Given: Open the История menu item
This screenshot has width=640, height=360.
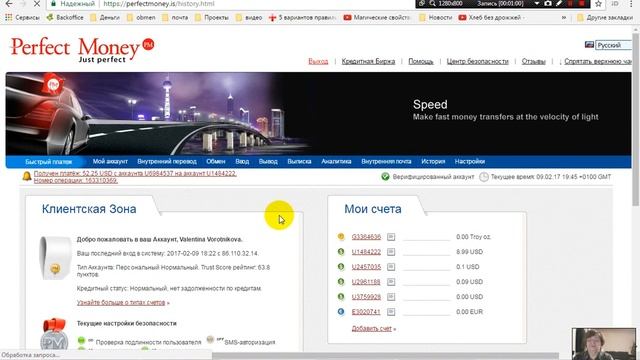Looking at the screenshot, I should pos(433,162).
